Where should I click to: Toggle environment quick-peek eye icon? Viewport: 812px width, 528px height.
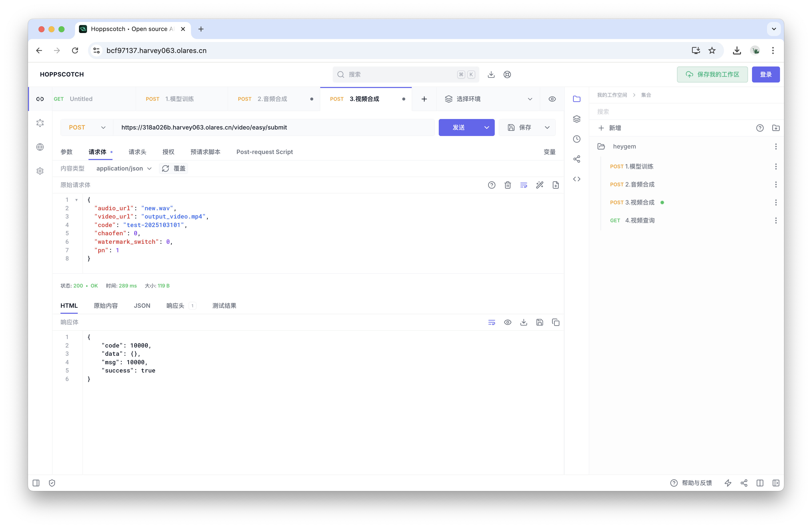click(x=552, y=99)
